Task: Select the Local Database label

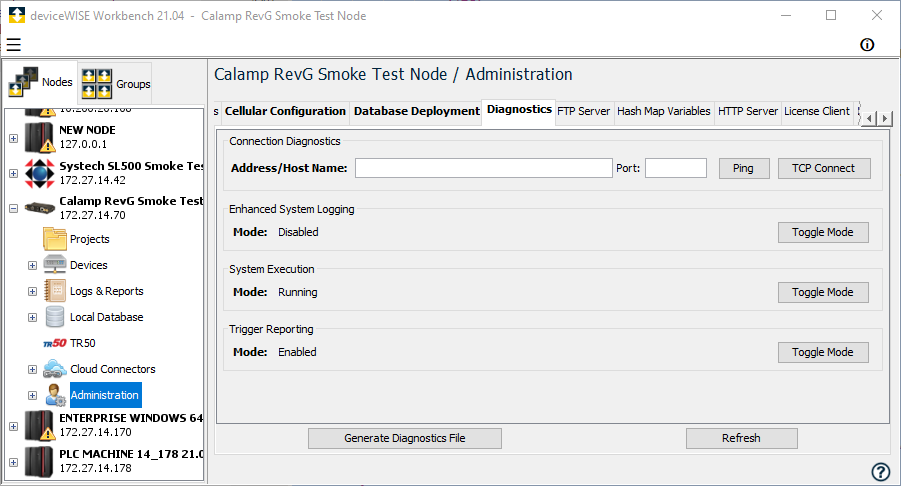Action: [x=106, y=317]
